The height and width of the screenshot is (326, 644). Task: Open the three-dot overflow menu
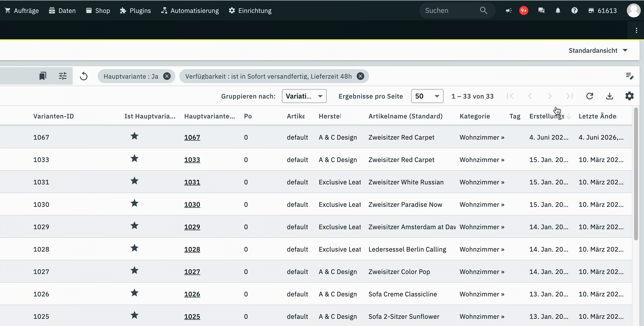coord(636,30)
